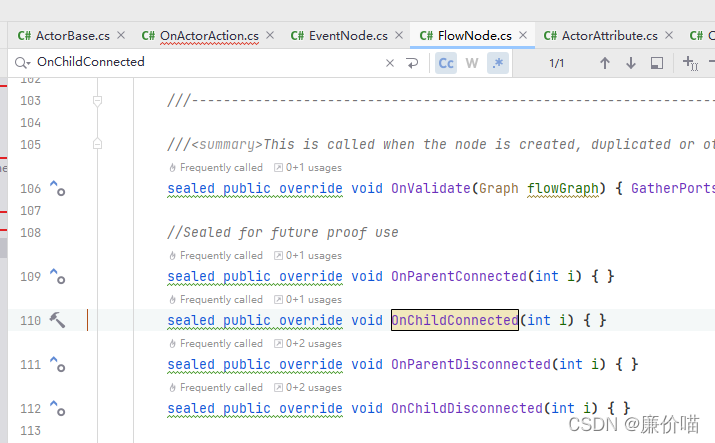
Task: Close the EventNode.cs tab
Action: coord(399,35)
